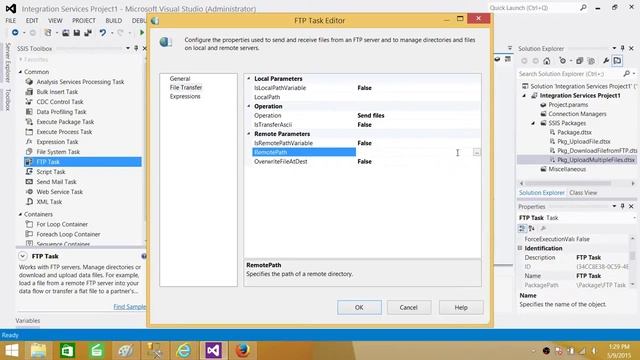Collapse Local Parameters section
This screenshot has height=360, width=640.
(249, 78)
